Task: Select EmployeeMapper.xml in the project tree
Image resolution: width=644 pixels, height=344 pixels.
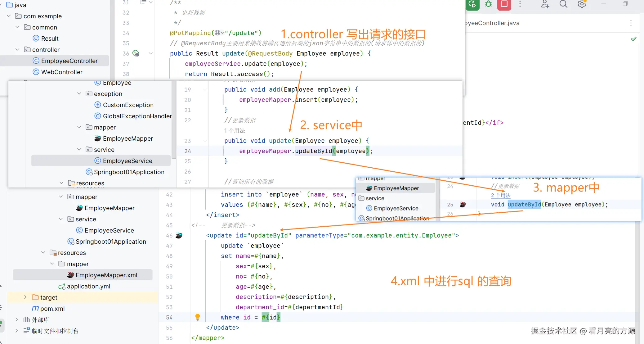Action: click(106, 275)
